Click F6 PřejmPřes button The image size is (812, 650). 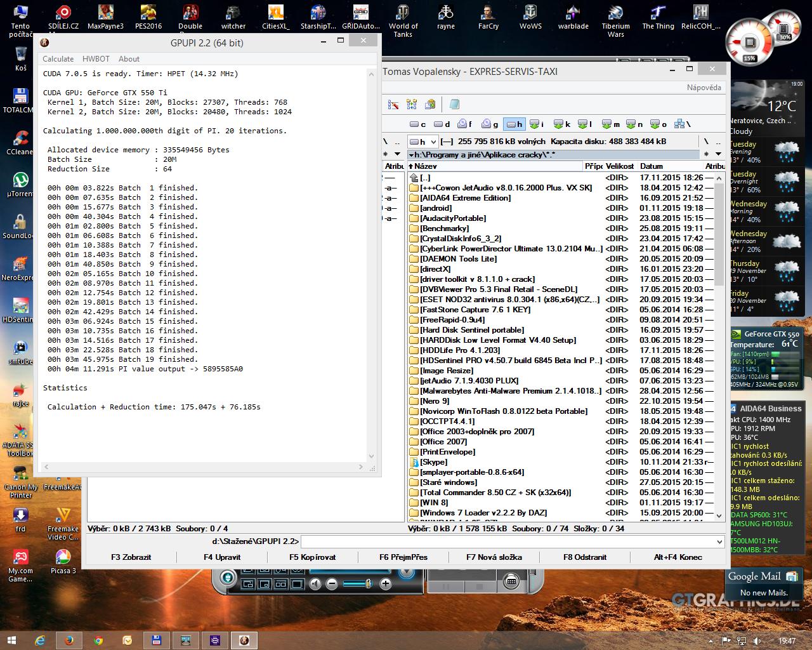(403, 557)
